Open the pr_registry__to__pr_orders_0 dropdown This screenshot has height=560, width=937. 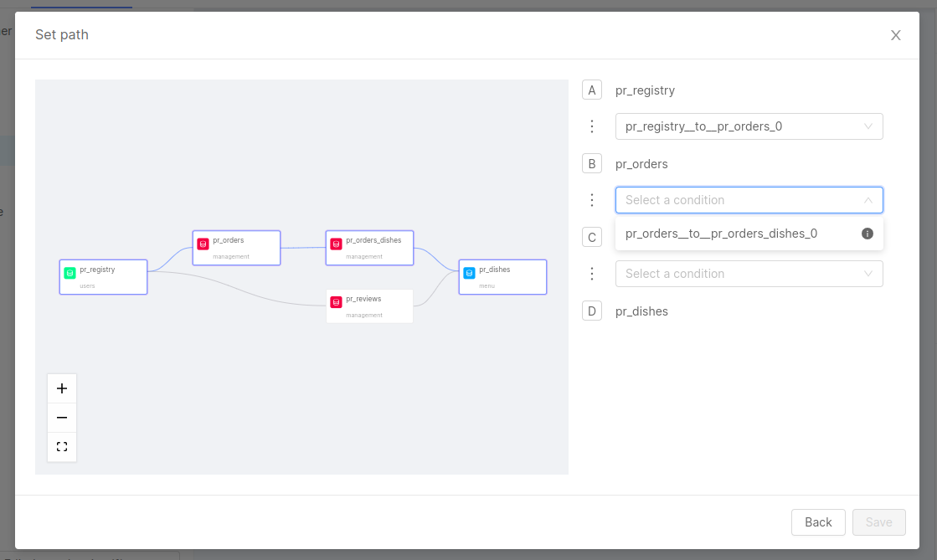point(749,126)
